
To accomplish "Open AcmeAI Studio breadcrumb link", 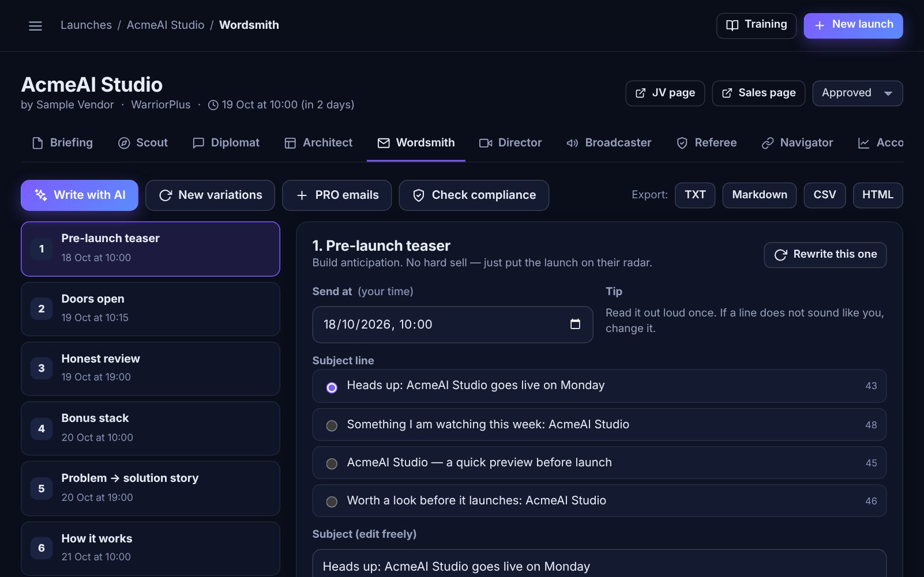I will (x=166, y=25).
